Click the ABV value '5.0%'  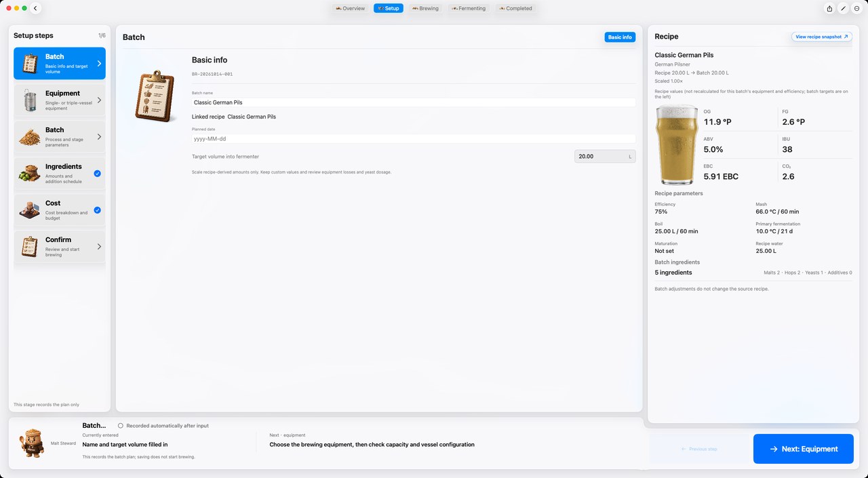click(x=713, y=149)
